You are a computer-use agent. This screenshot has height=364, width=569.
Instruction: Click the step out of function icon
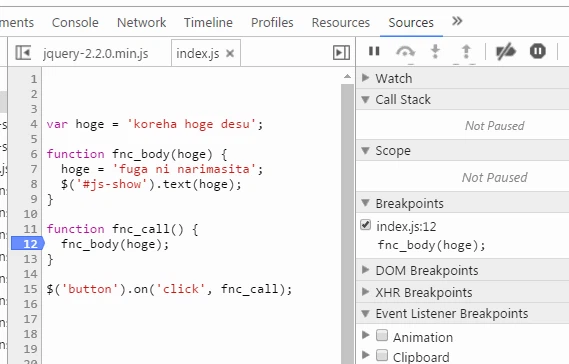point(466,52)
